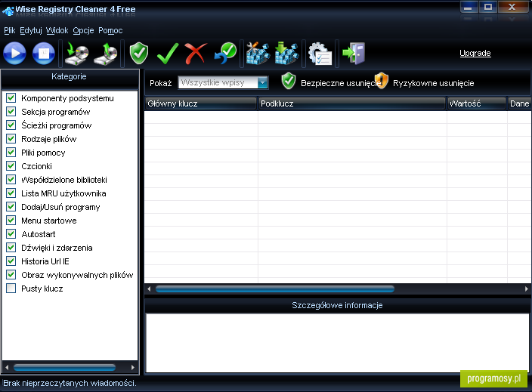
Task: Open the Edytuj menu
Action: [30, 30]
